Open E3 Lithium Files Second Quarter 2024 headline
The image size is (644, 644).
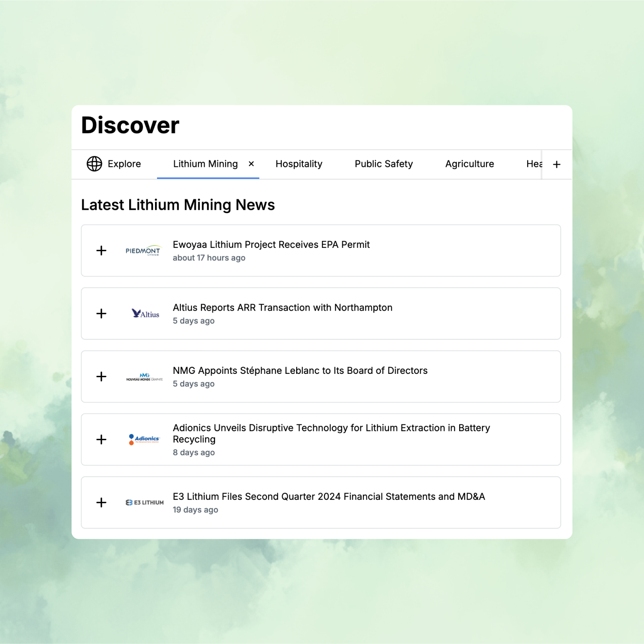click(x=329, y=497)
